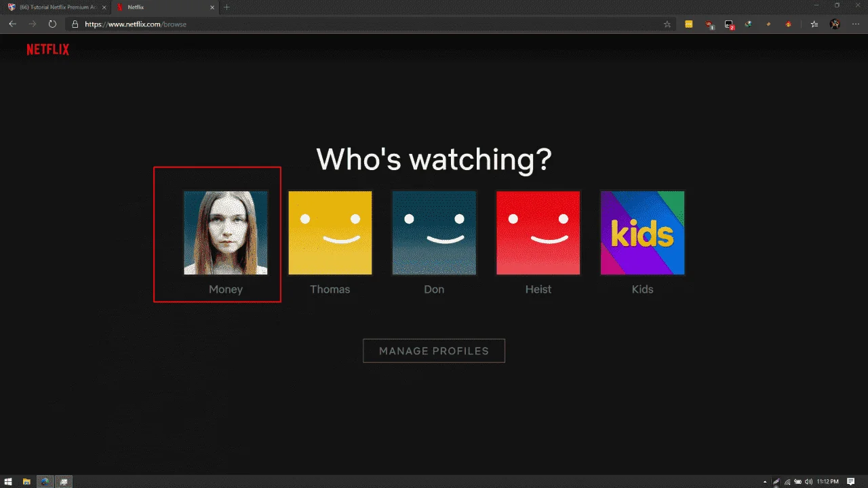Click the small orange extension icon
Screen dimensions: 868x488
tap(768, 24)
